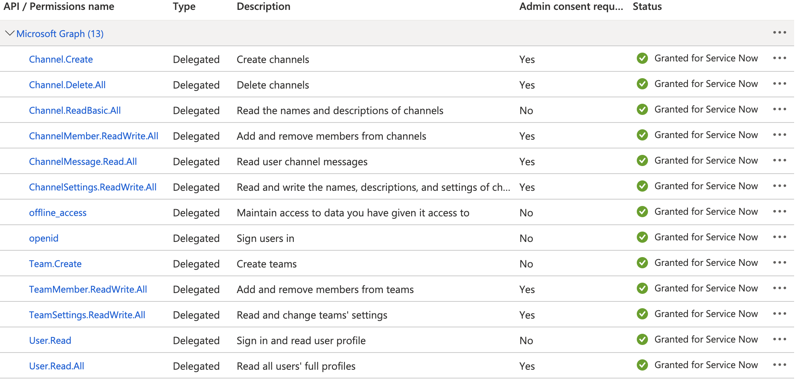This screenshot has width=800, height=384.
Task: Open more options for Microsoft Graph group
Action: (x=779, y=33)
